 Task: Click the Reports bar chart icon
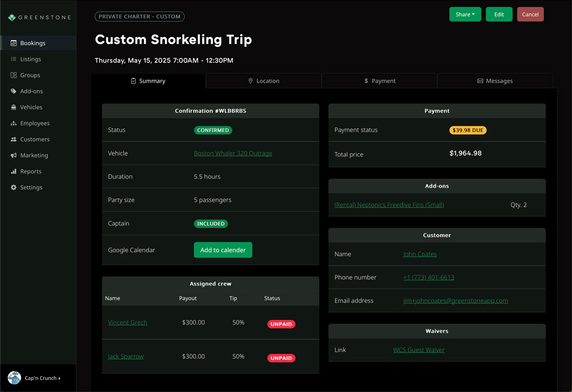pos(14,172)
